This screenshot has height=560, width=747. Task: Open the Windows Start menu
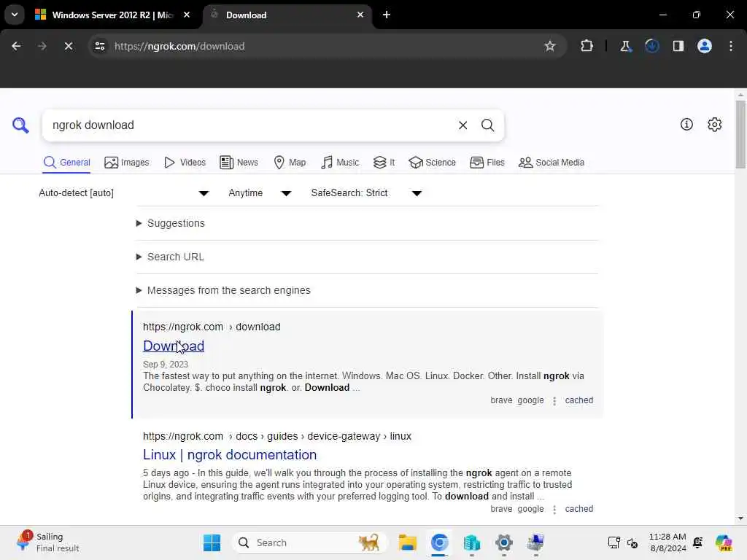point(212,542)
